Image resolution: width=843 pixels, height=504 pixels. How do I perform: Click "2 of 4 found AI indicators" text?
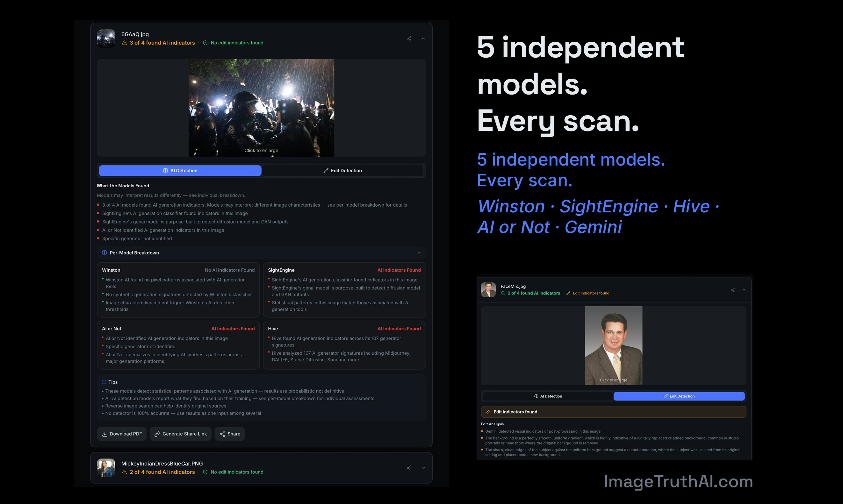point(162,472)
